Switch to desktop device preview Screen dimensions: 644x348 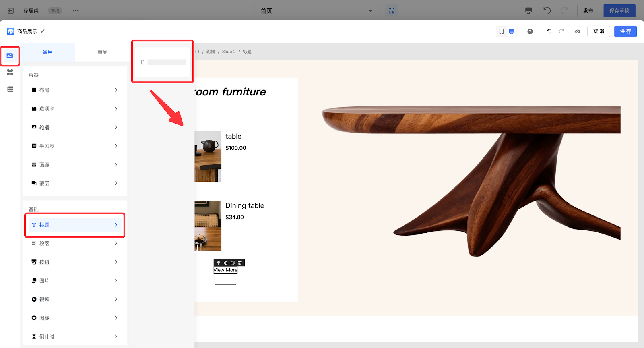pos(512,31)
